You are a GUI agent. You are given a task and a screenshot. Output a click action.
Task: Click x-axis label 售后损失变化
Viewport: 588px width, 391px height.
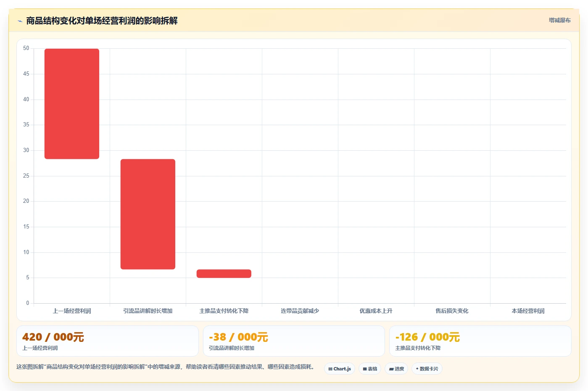[452, 311]
